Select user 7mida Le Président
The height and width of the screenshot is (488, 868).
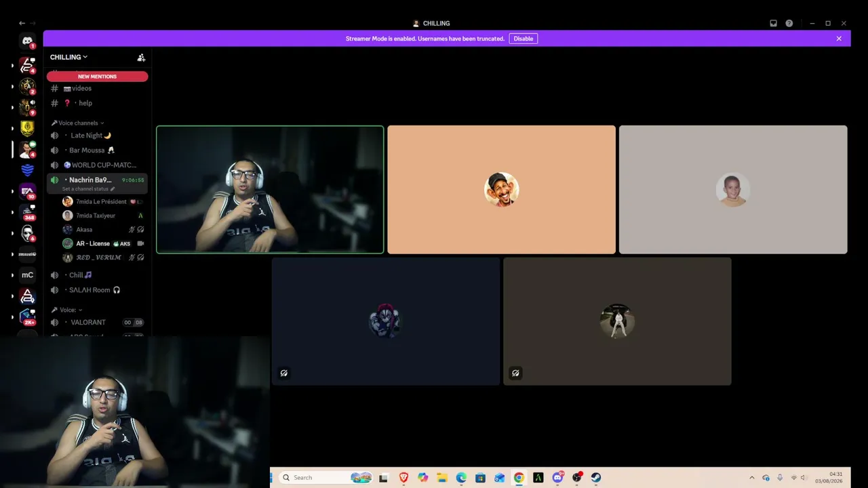coord(104,202)
